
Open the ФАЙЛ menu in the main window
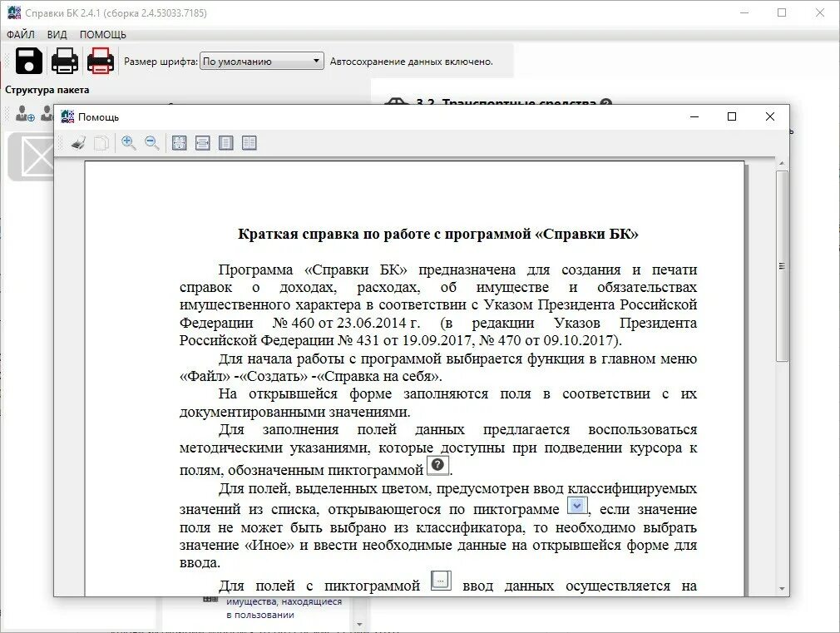tap(21, 34)
